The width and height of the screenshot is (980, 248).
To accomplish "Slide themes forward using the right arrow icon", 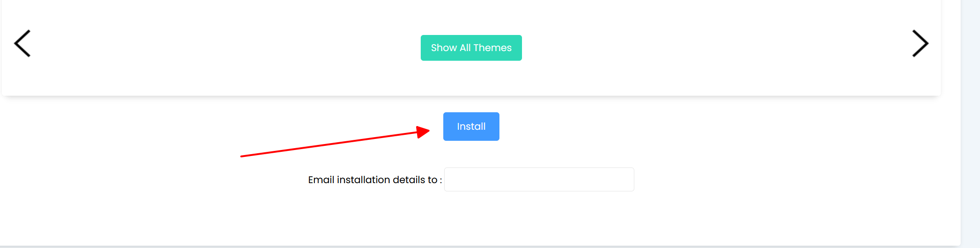I will (920, 43).
